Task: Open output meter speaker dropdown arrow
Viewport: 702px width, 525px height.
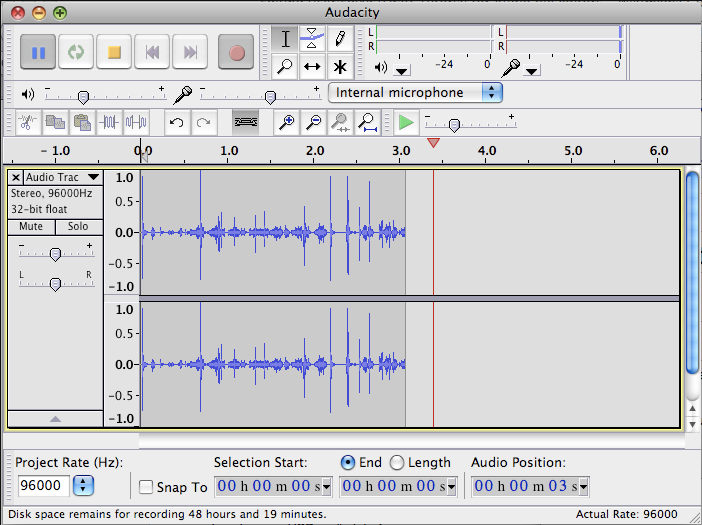Action: 402,71
